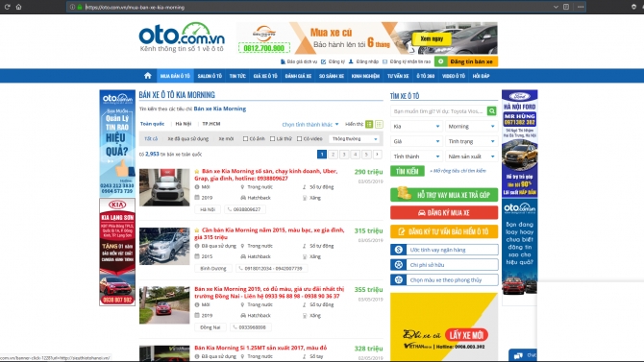Open the Kia brand dropdown
The image size is (644, 362).
pos(416,127)
